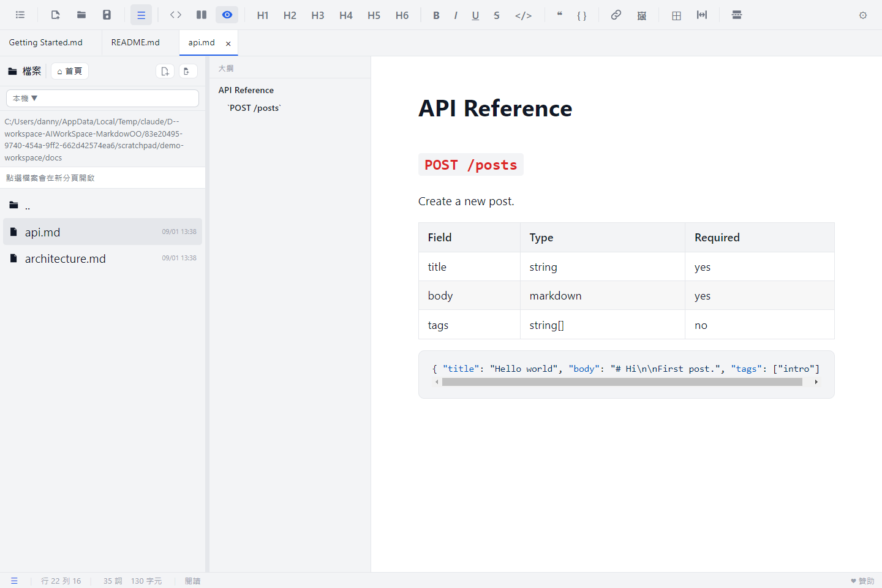Viewport: 882px width, 588px height.
Task: Toggle bold formatting
Action: [x=436, y=15]
